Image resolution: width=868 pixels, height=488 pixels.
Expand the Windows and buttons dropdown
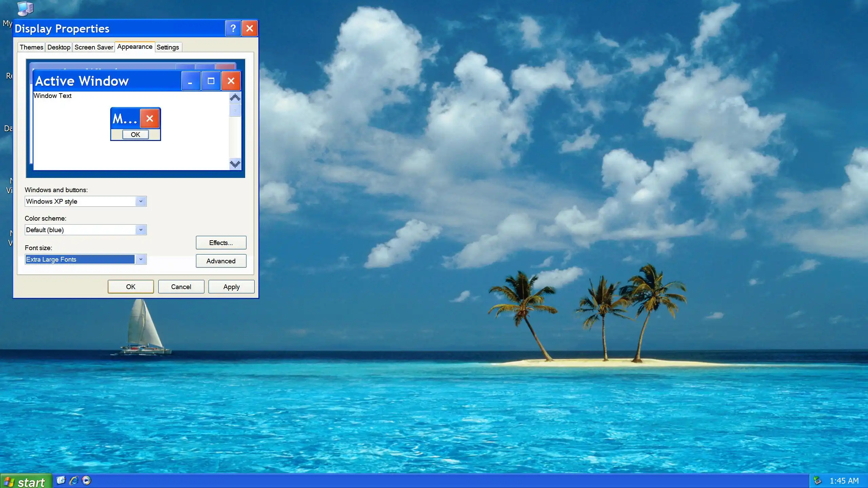pos(141,201)
